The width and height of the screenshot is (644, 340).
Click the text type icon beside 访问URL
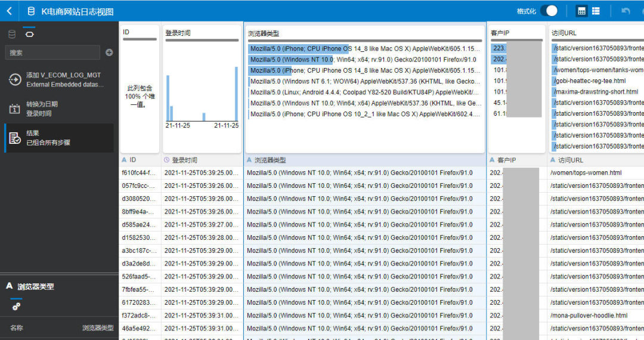click(553, 160)
